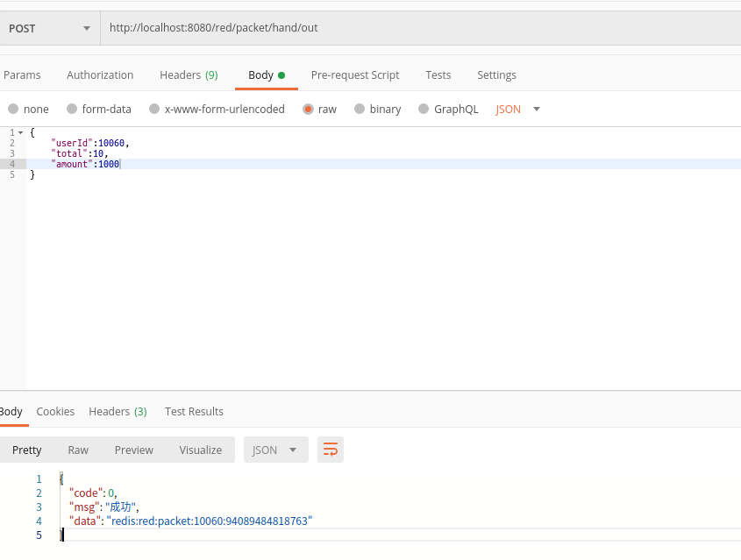
Task: Select the none body type radio
Action: pos(13,110)
